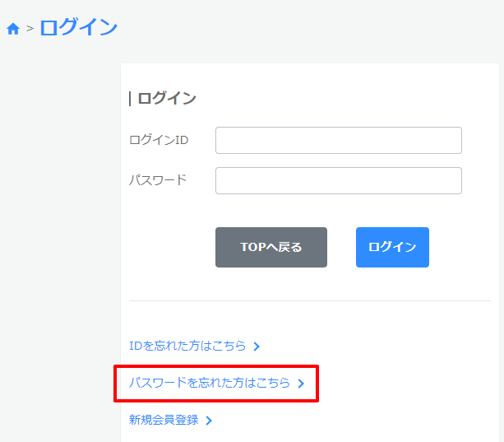Image resolution: width=504 pixels, height=442 pixels.
Task: Open the IDを忘れた方はこちら link
Action: (187, 346)
